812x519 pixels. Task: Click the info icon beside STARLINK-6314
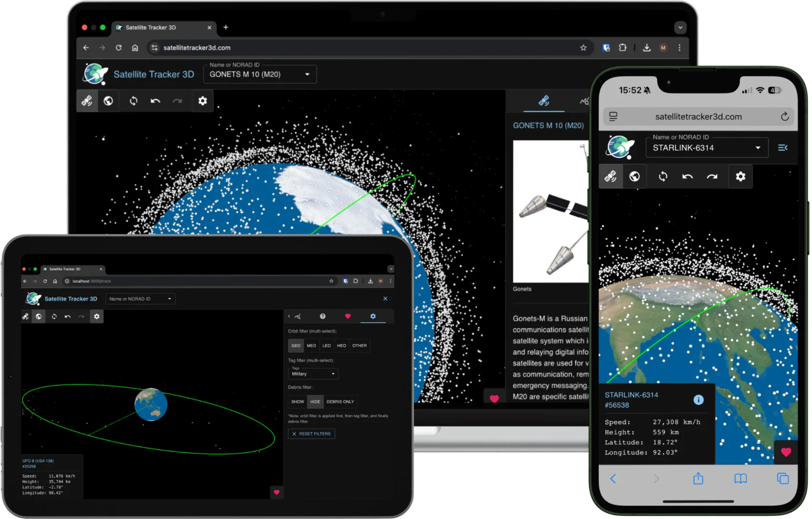point(698,400)
